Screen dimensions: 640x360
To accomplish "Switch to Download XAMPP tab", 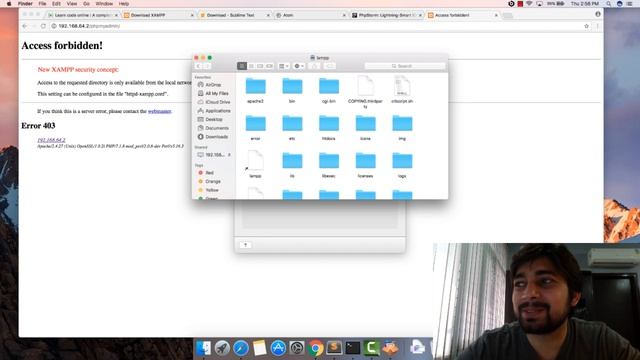I will [157, 15].
